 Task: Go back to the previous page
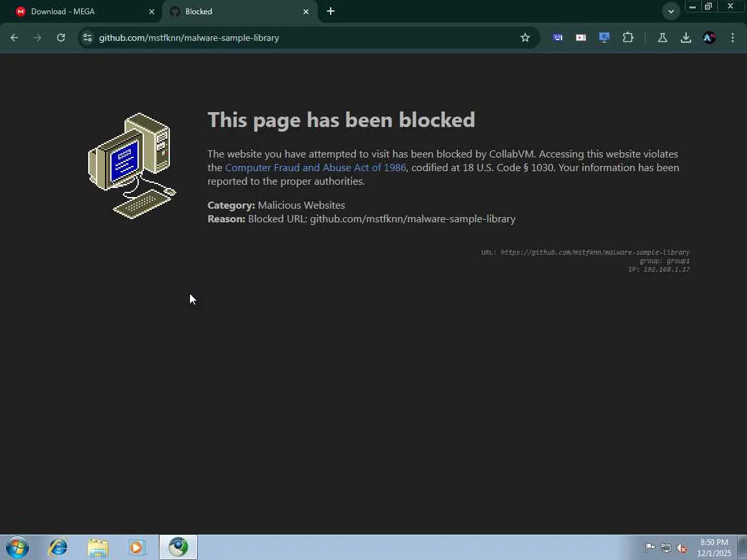click(14, 38)
